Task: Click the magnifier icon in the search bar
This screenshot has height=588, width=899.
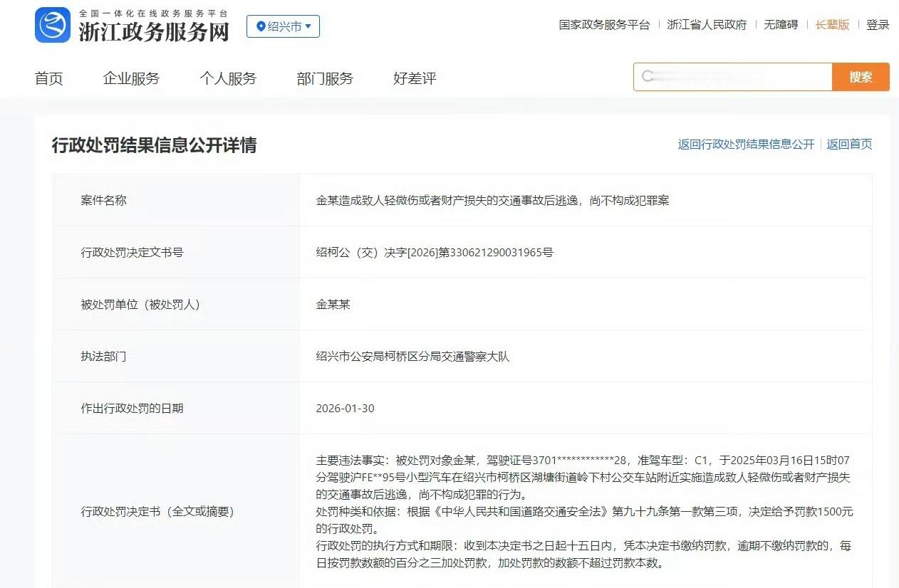Action: 647,76
